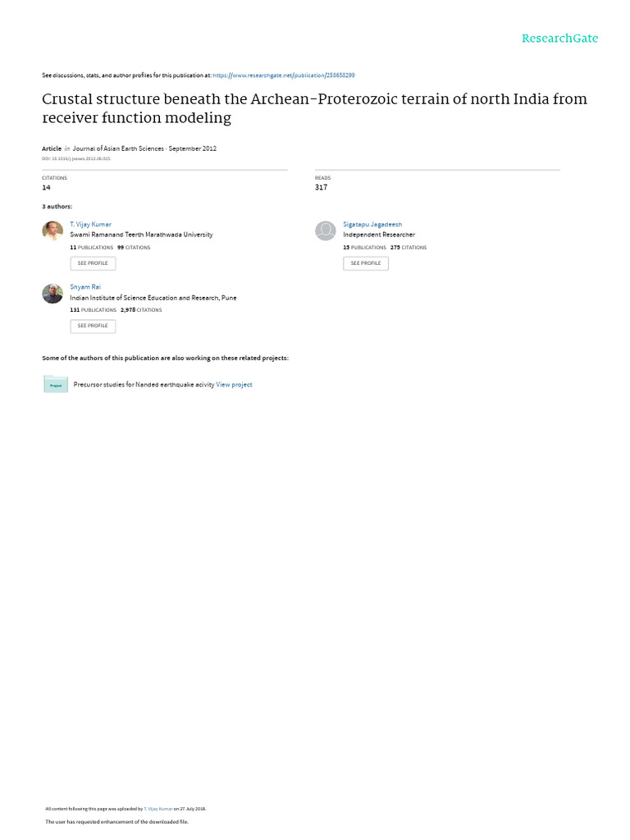
Task: Click See Profile under Shyam Rai
Action: coord(93,326)
